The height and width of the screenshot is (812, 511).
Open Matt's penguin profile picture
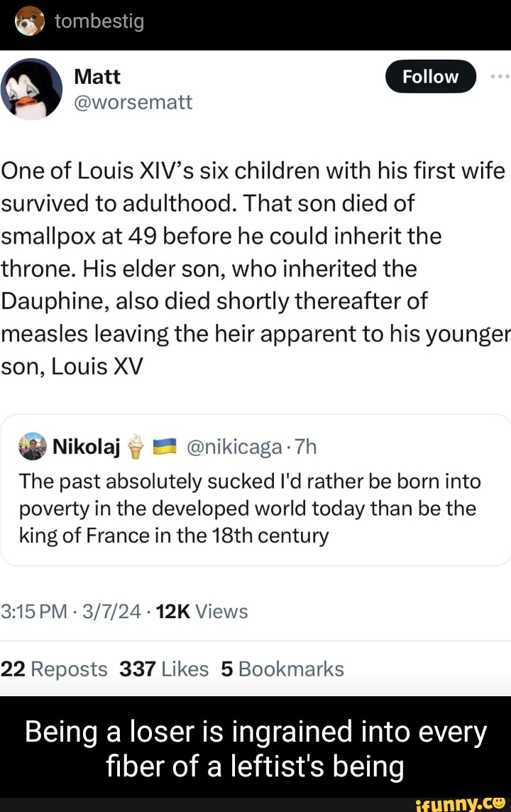pos(31,88)
